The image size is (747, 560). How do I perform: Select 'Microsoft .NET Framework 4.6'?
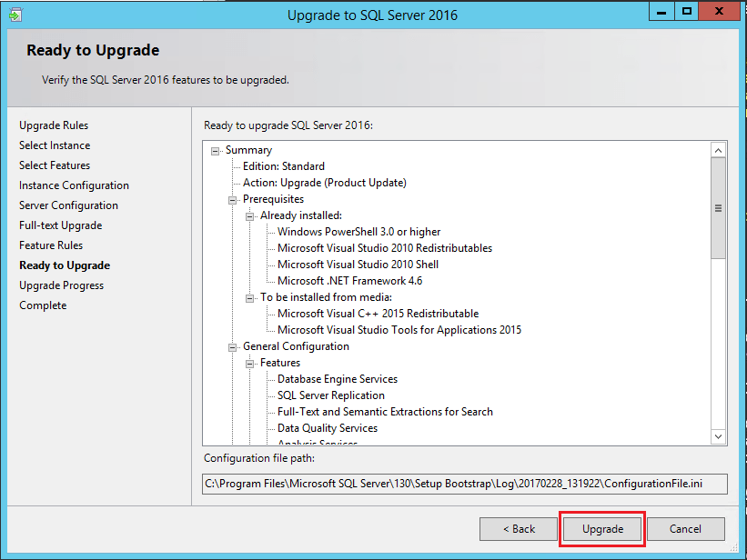point(350,281)
